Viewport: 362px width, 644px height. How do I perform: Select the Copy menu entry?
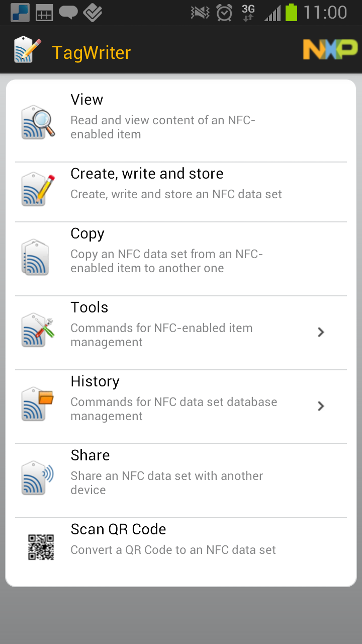click(181, 259)
